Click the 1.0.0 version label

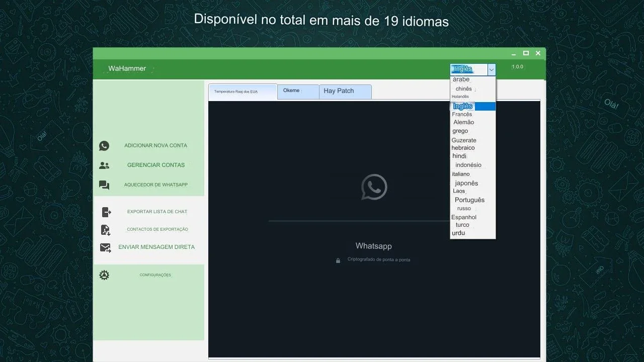[x=517, y=67]
